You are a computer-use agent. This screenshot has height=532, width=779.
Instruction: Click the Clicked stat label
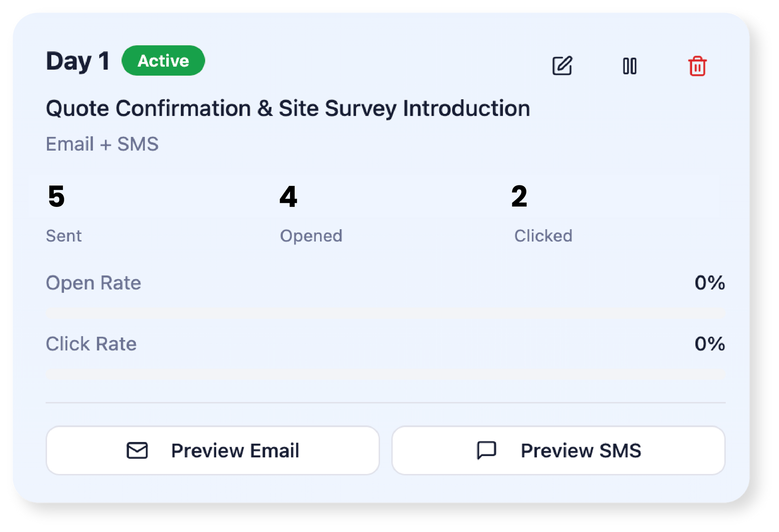543,236
